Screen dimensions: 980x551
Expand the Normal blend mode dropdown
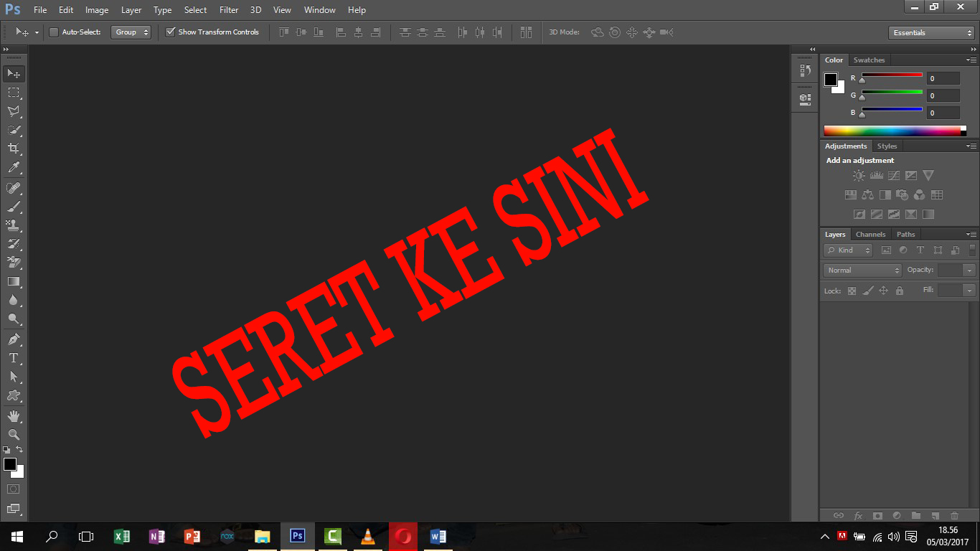[x=862, y=270]
